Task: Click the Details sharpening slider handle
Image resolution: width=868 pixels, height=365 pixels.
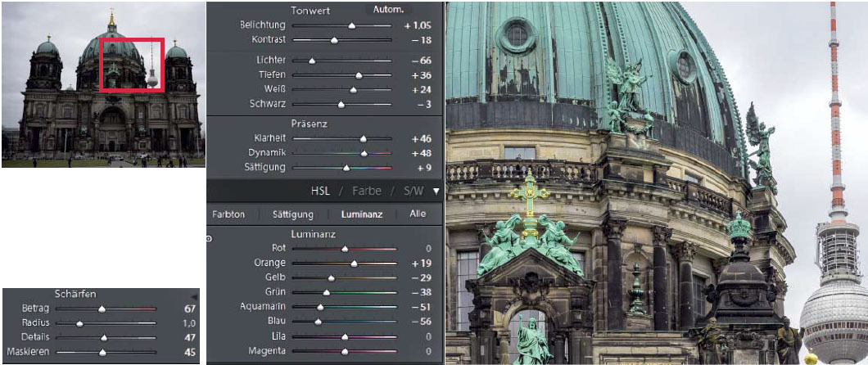Action: point(104,337)
